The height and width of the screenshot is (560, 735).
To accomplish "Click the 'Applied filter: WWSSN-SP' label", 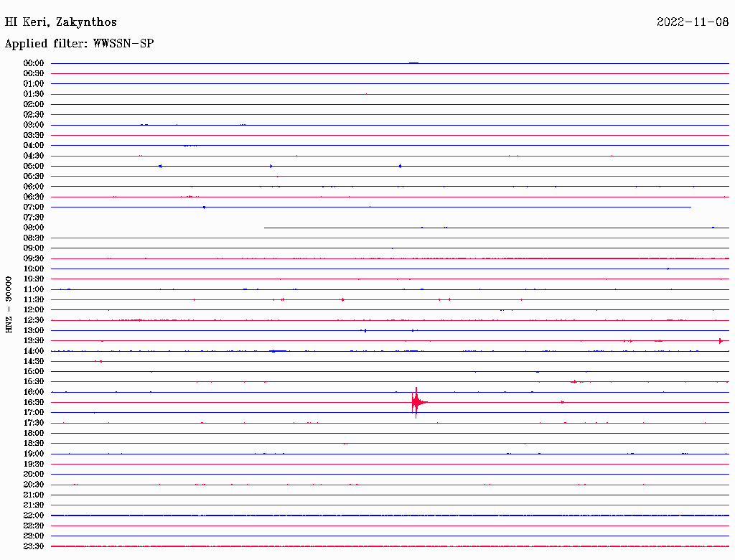I will coord(79,44).
